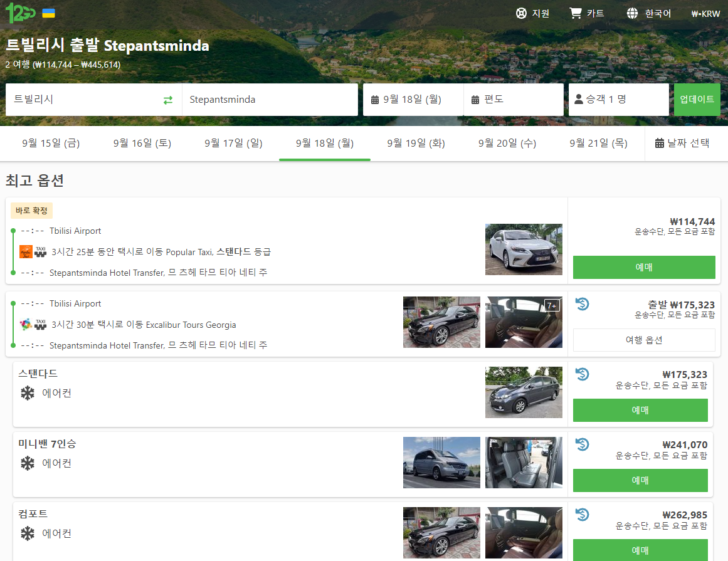Click the ₩114,744 price text
Viewport: 728px width, 561px height.
coord(692,222)
